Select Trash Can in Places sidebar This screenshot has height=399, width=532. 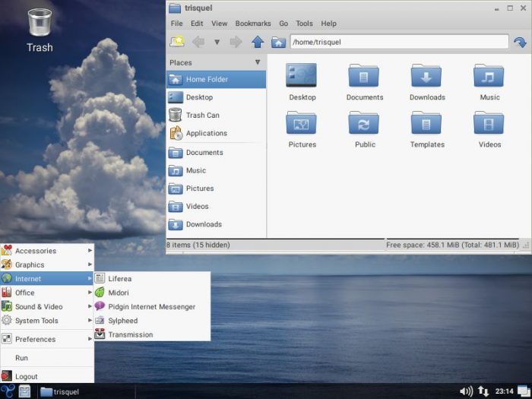click(x=202, y=116)
